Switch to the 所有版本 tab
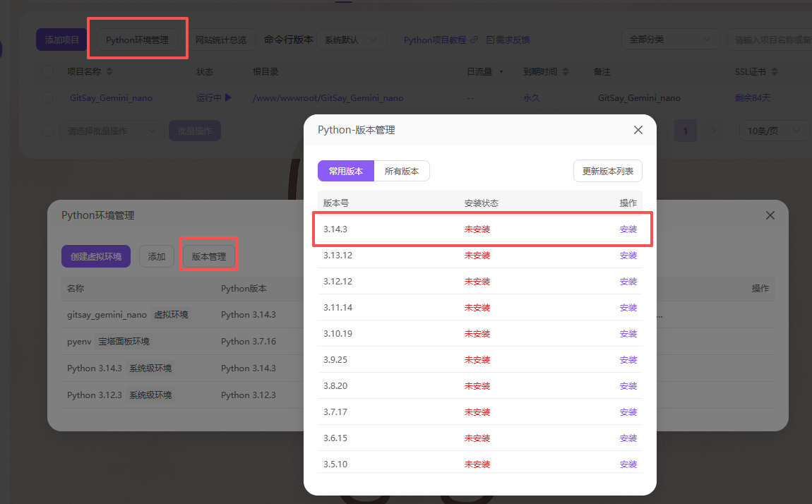The image size is (812, 504). (401, 171)
